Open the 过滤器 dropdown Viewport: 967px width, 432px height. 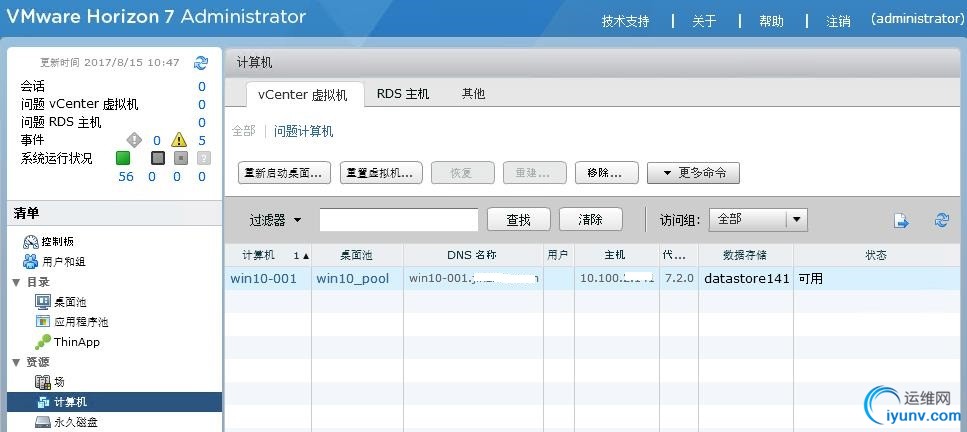click(x=275, y=220)
